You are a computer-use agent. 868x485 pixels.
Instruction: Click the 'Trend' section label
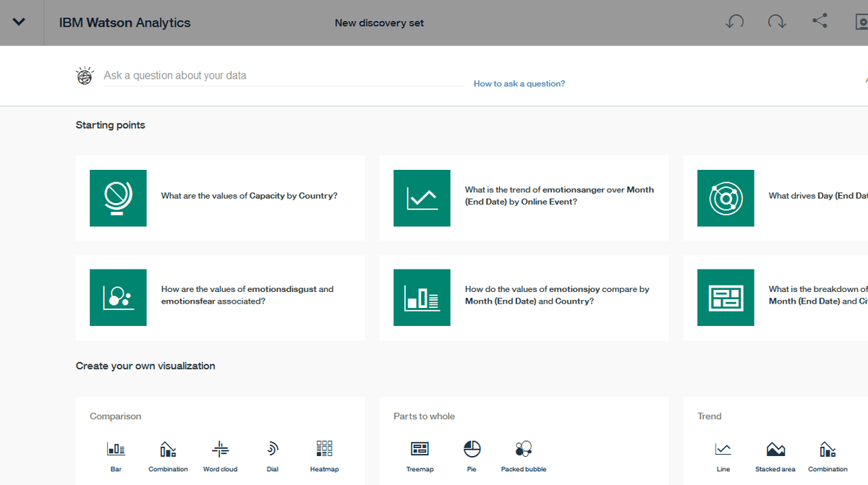pos(710,416)
